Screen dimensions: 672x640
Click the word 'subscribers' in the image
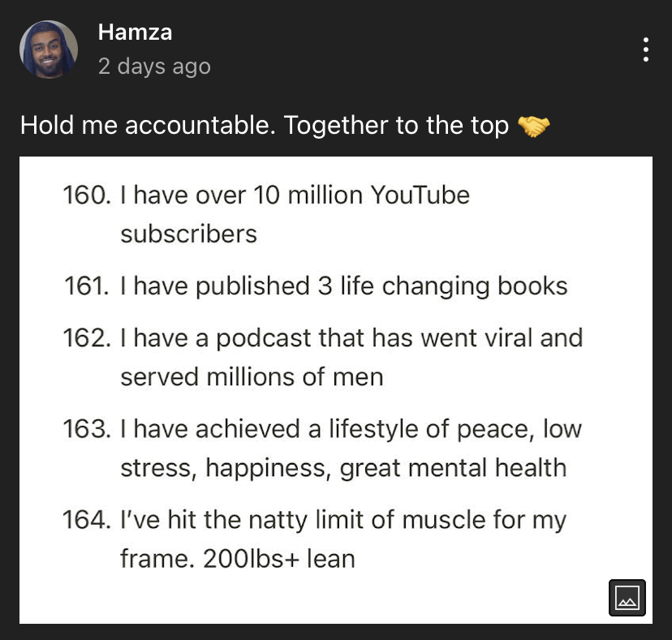[x=188, y=234]
